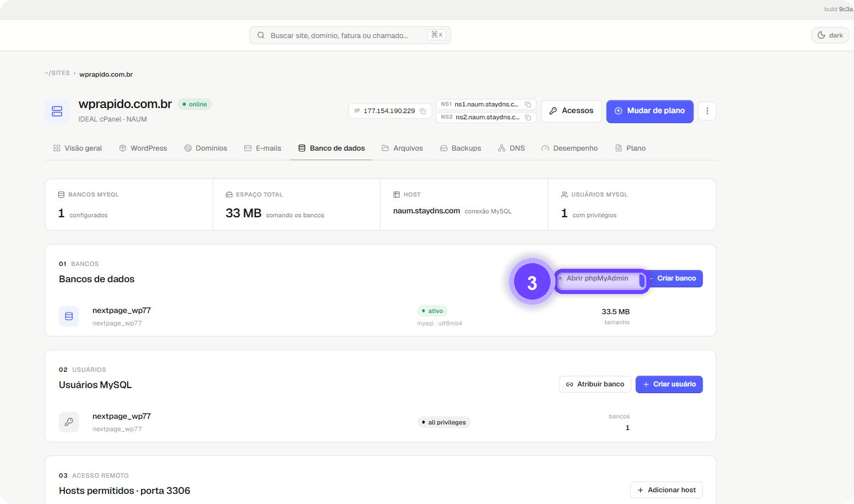The height and width of the screenshot is (504, 854).
Task: Click the online status badge
Action: [x=195, y=104]
